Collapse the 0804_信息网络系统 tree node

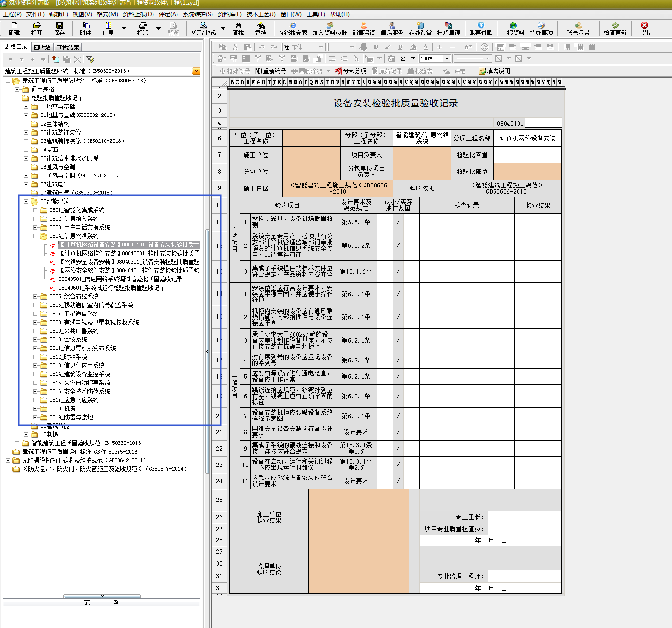(35, 236)
